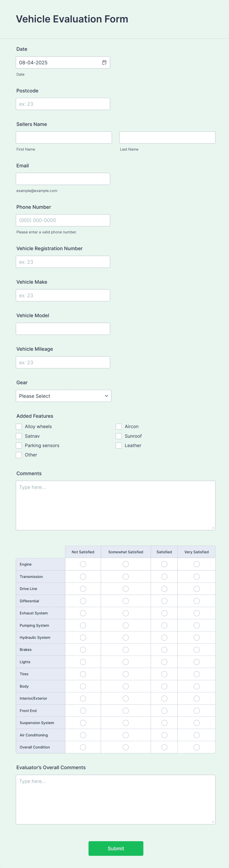Enable the Sunroof added feature
Screen dimensions: 229x868
118,436
